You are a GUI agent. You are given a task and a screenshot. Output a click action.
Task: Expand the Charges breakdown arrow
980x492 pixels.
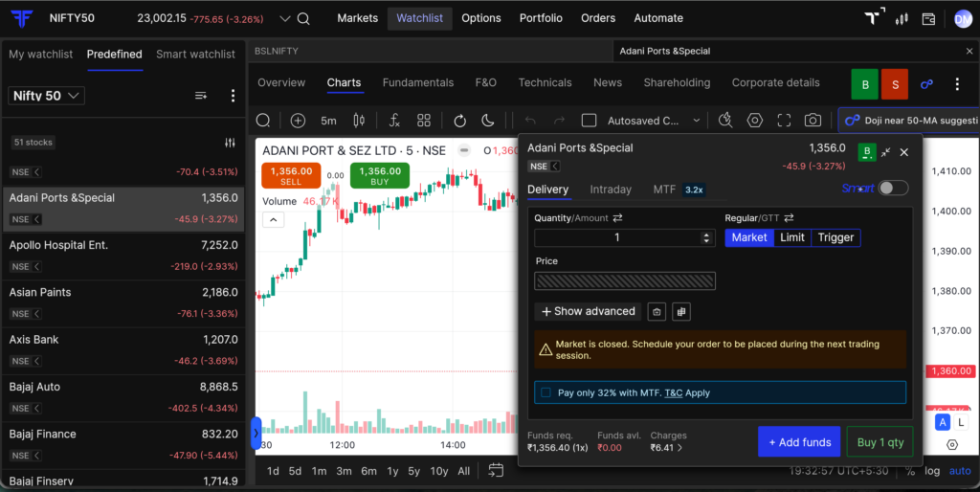(680, 448)
